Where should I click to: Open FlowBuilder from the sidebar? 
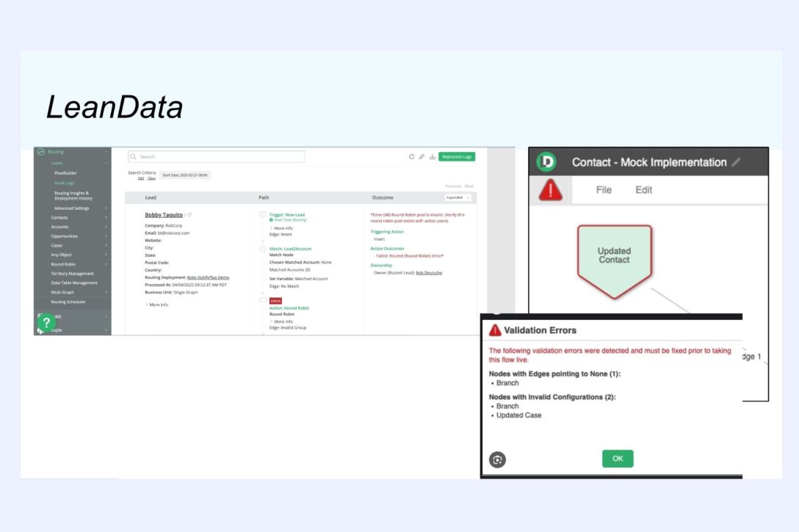tap(66, 173)
